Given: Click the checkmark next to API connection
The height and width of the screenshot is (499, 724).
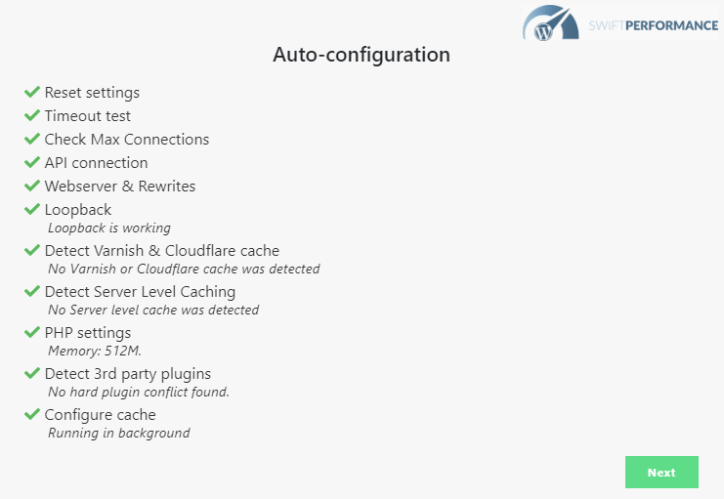Looking at the screenshot, I should coord(32,162).
